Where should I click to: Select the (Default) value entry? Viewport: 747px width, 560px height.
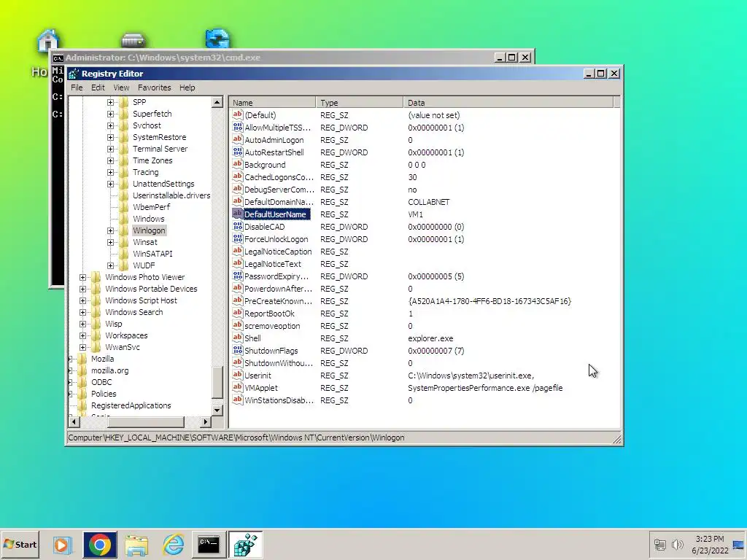260,115
